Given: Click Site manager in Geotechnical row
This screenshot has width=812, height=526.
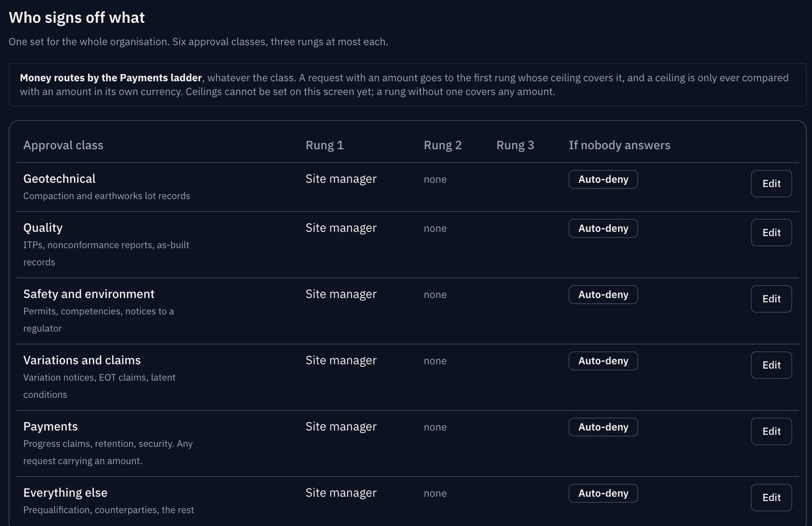Looking at the screenshot, I should 341,179.
